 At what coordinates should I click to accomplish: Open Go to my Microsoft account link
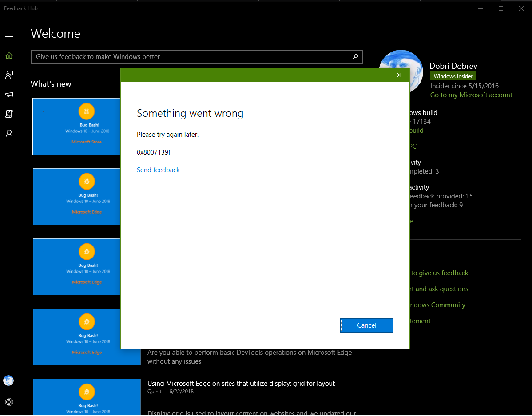coord(471,95)
